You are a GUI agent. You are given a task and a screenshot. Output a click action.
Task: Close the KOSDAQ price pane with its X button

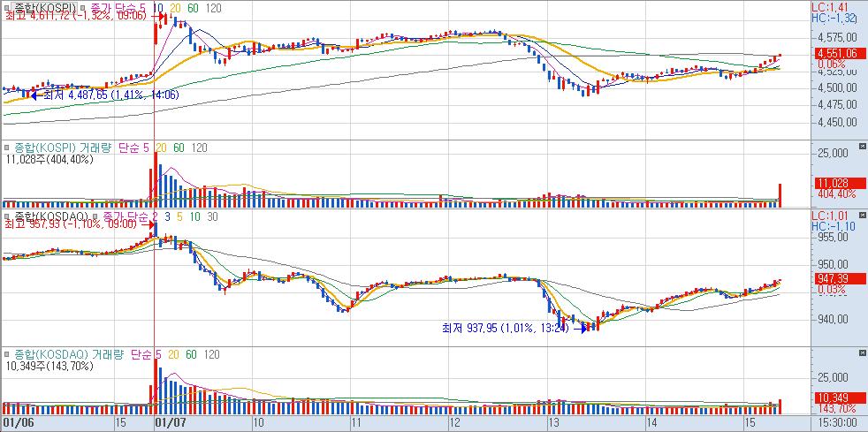pyautogui.click(x=861, y=214)
